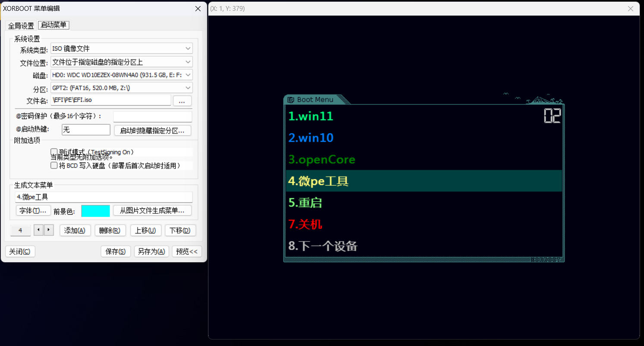Click the Boot Menu title icon
Screen dimensions: 644x346
tap(291, 100)
